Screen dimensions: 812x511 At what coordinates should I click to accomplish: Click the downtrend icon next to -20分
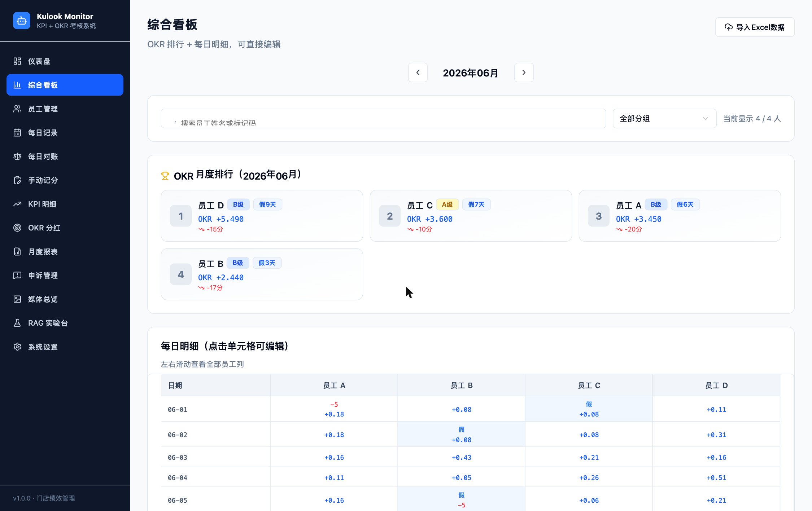(x=619, y=229)
